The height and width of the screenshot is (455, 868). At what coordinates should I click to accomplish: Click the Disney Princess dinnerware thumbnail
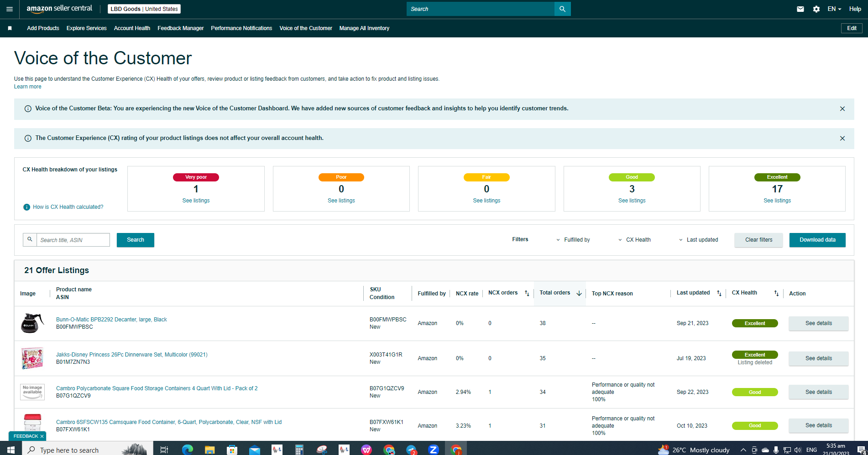(x=32, y=358)
